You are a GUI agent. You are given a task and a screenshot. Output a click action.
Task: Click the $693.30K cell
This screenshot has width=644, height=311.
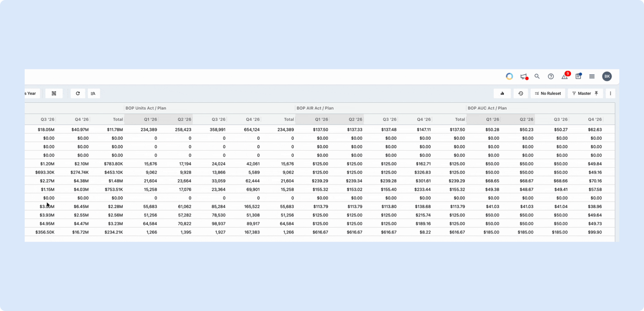(45, 172)
